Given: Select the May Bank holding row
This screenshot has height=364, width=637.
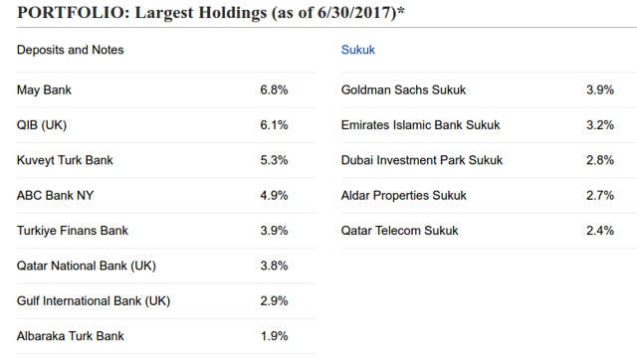Looking at the screenshot, I should [166, 91].
